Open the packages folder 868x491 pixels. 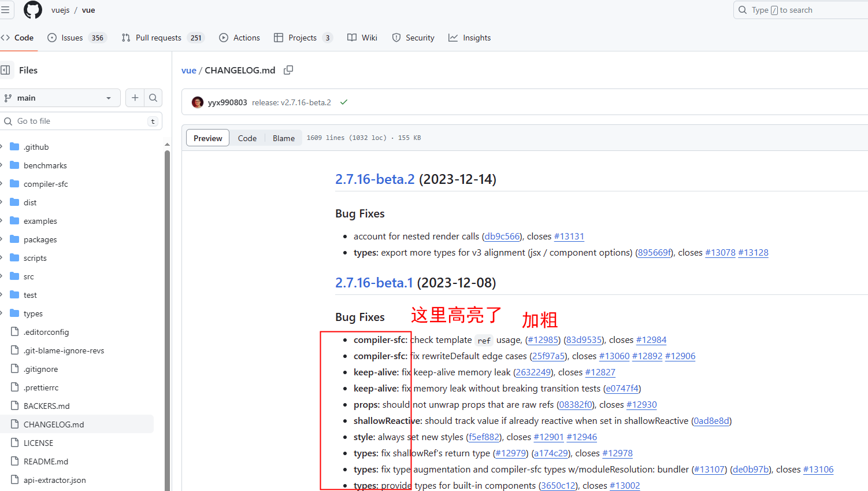click(x=40, y=239)
